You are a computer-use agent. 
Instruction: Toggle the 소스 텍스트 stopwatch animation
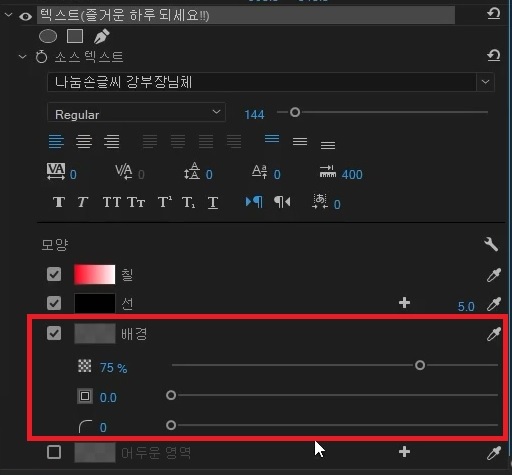coord(42,57)
